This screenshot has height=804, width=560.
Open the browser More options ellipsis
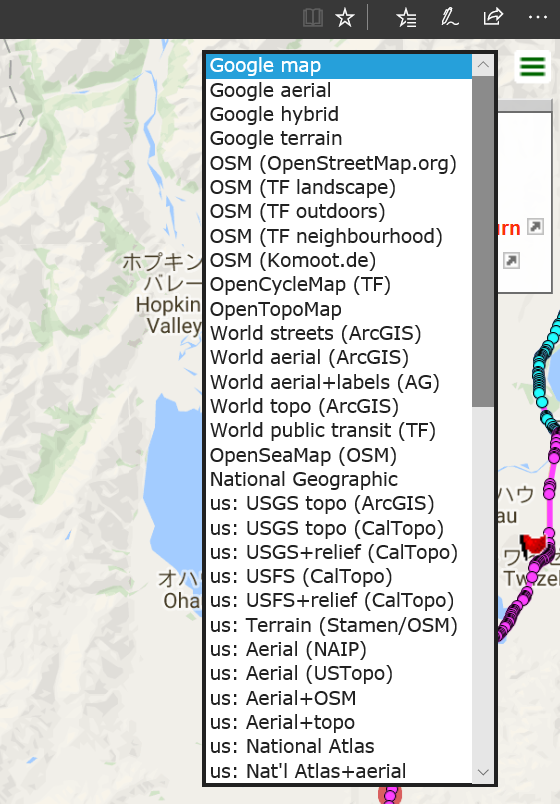tap(537, 17)
